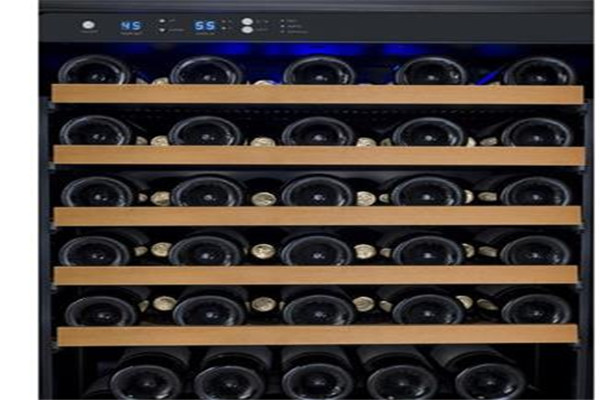Click the top indicator light on panel's right
Screen dimensions: 600x400
(x=284, y=20)
